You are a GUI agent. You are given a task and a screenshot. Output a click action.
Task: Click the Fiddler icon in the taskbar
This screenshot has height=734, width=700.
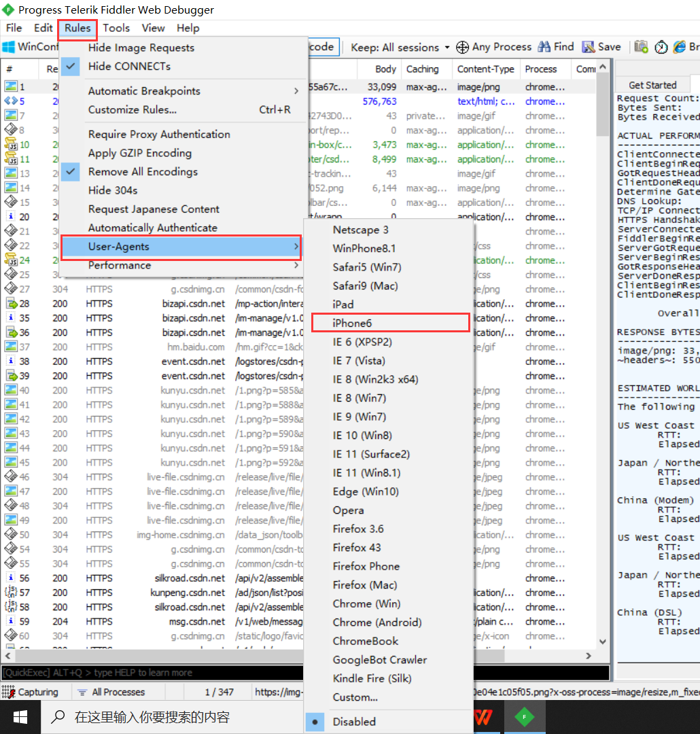(525, 717)
